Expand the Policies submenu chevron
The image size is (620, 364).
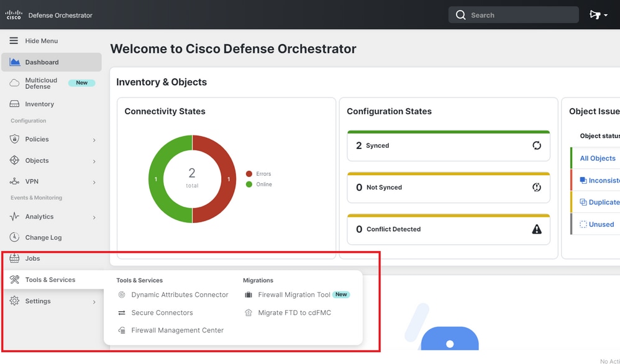click(x=94, y=140)
